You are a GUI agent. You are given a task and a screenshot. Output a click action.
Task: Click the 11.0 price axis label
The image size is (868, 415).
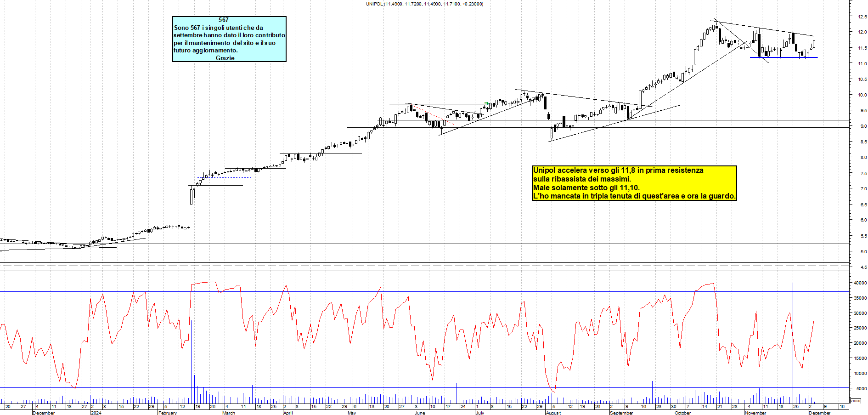862,64
